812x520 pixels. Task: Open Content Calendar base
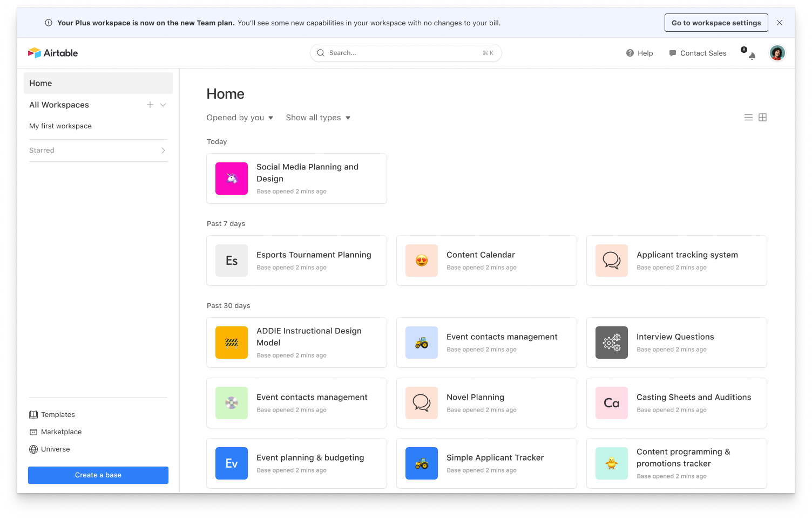[486, 261]
